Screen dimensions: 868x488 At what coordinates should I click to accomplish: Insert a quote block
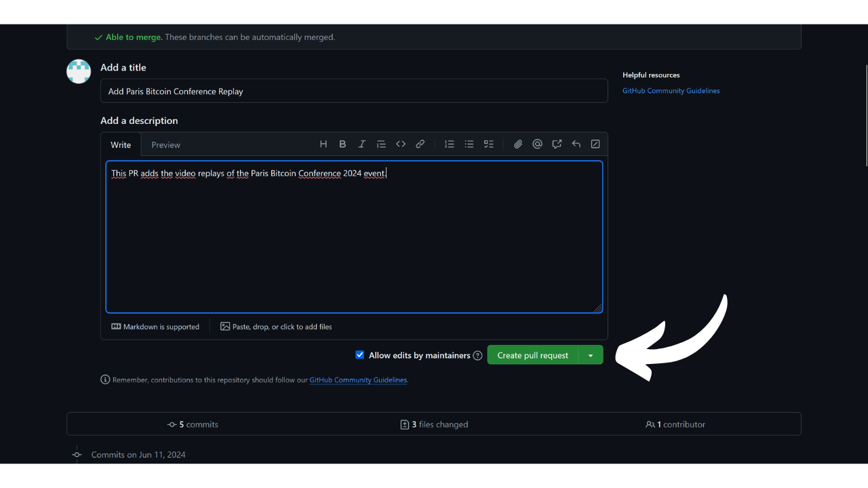381,144
